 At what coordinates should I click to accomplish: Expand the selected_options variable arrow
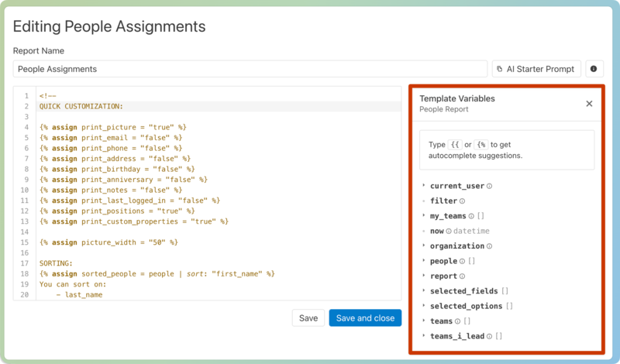pos(423,305)
